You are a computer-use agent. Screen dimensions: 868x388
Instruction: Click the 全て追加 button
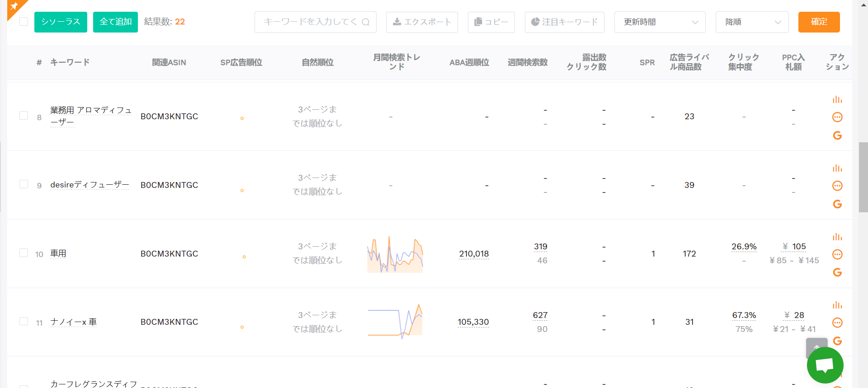pos(115,22)
